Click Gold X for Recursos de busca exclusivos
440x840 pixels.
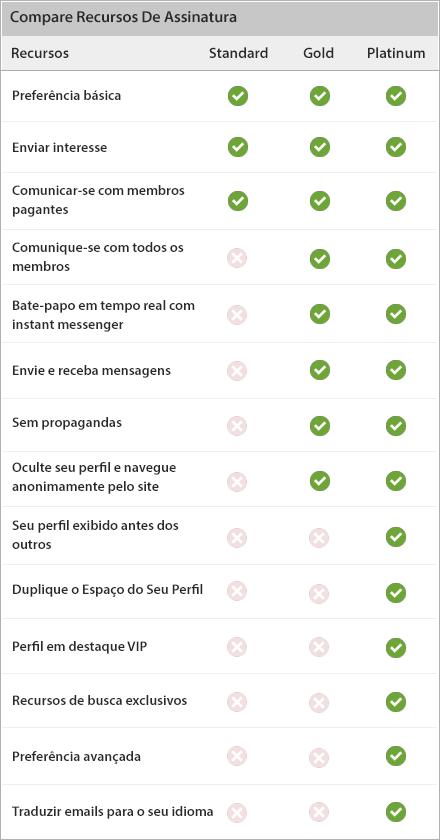(318, 702)
